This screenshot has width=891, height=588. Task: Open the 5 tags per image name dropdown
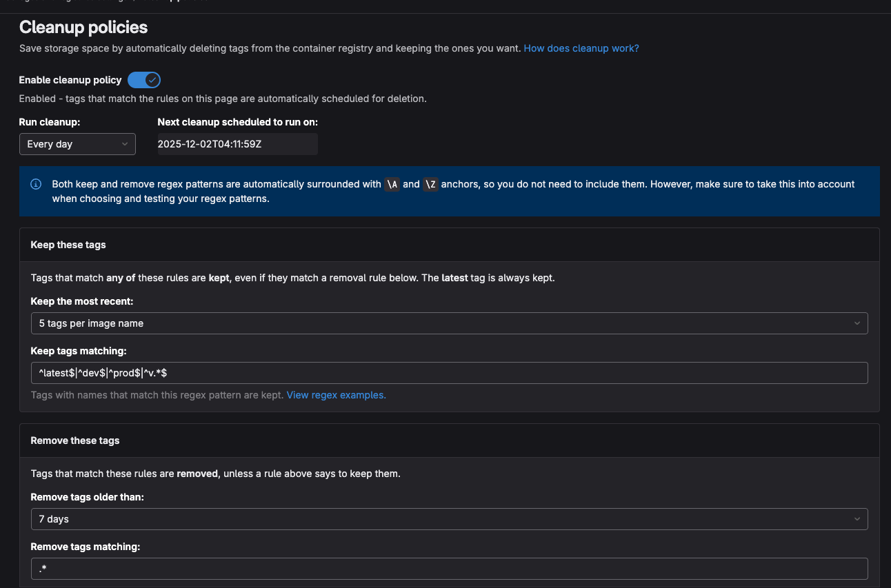449,323
